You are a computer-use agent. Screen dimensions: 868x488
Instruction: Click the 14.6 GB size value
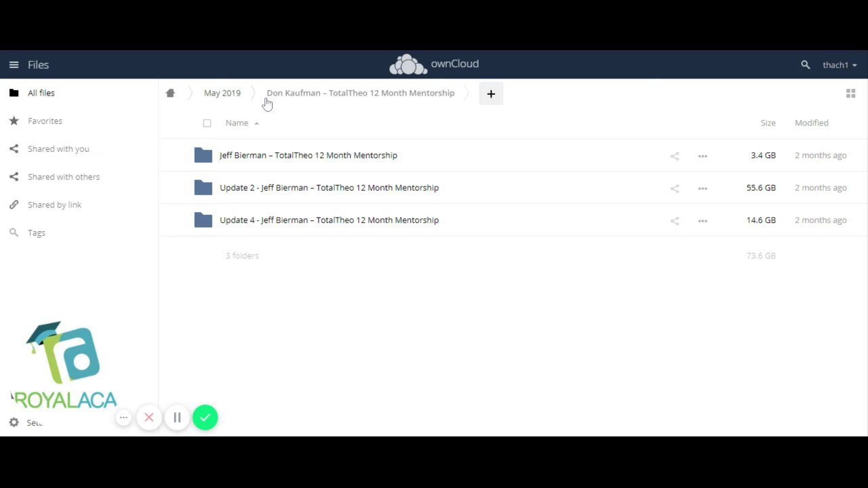point(761,220)
